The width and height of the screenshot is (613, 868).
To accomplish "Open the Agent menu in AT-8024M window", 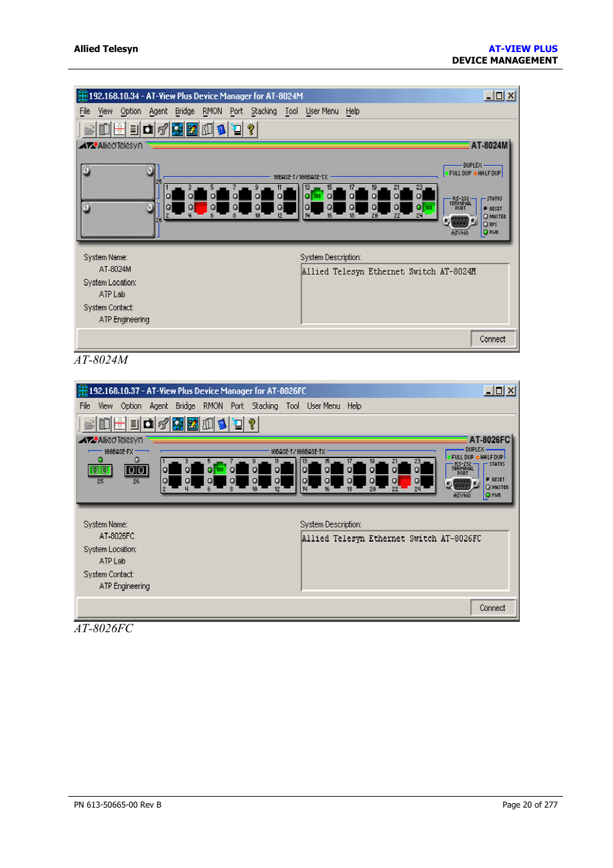I will point(158,111).
